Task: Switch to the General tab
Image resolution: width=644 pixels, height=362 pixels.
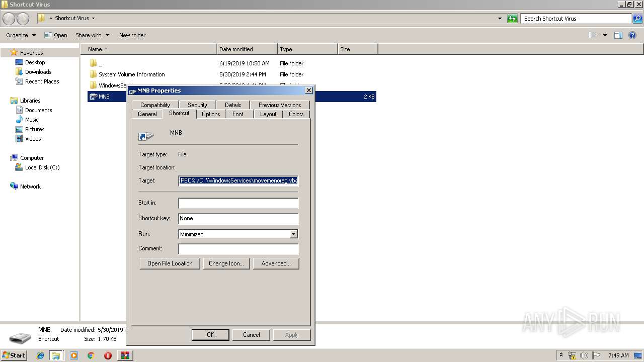Action: (x=147, y=114)
